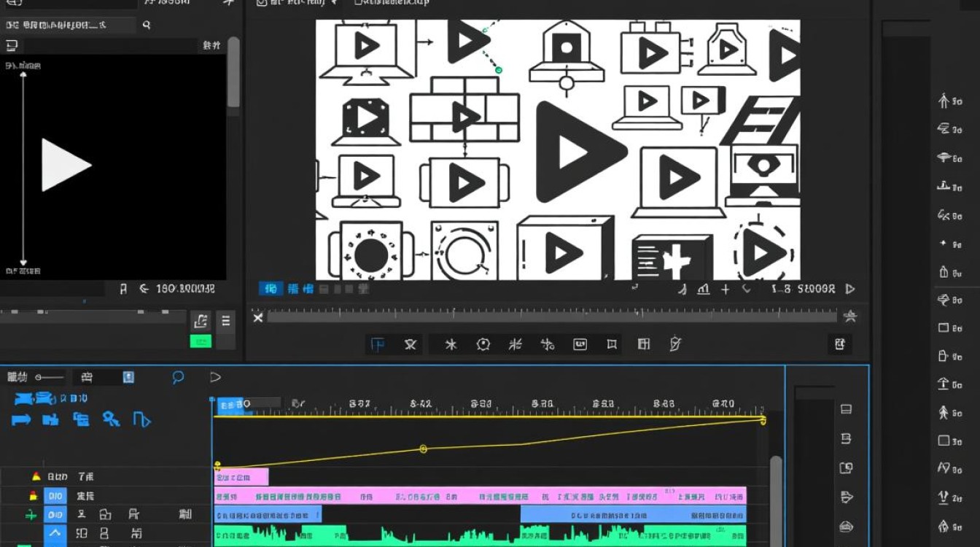Toggle the blue button next to green plus track
980x547 pixels.
tap(55, 515)
